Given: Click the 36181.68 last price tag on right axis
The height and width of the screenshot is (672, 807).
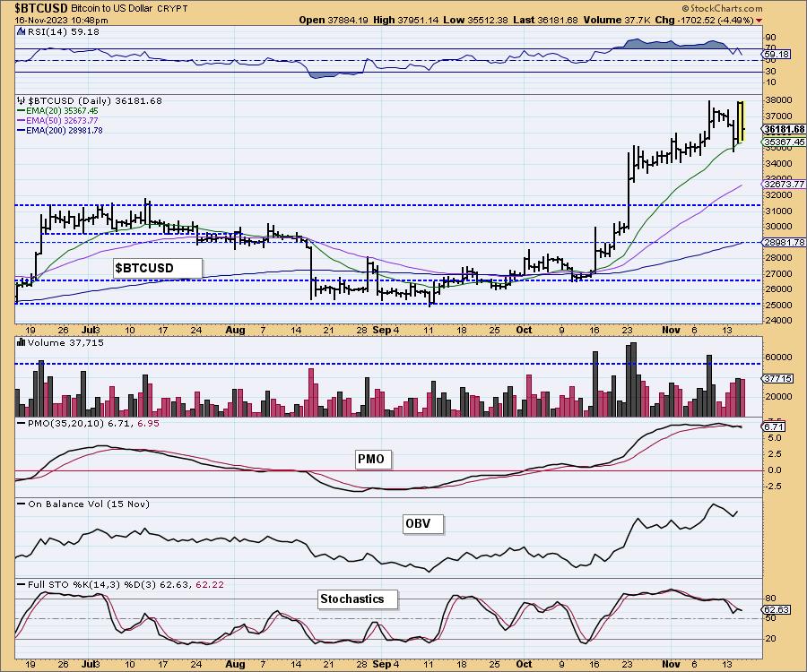Looking at the screenshot, I should [784, 130].
